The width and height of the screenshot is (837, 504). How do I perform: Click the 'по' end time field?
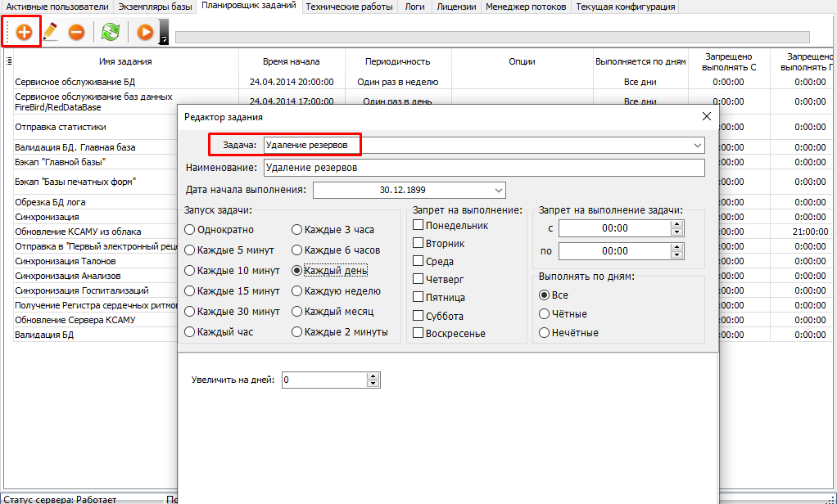click(x=615, y=251)
